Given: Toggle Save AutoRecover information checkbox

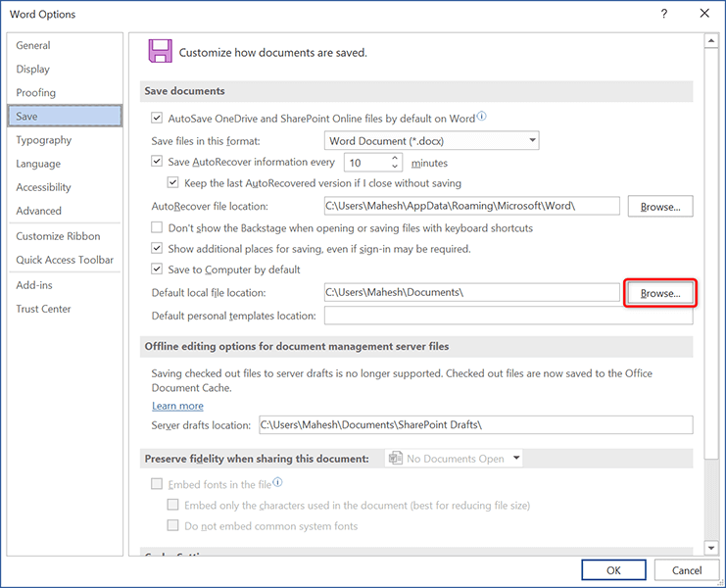Looking at the screenshot, I should [157, 163].
